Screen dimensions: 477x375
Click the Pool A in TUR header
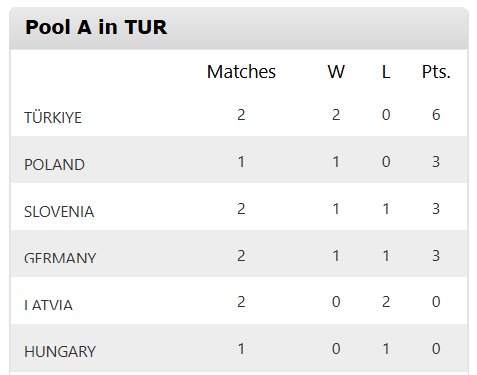96,27
